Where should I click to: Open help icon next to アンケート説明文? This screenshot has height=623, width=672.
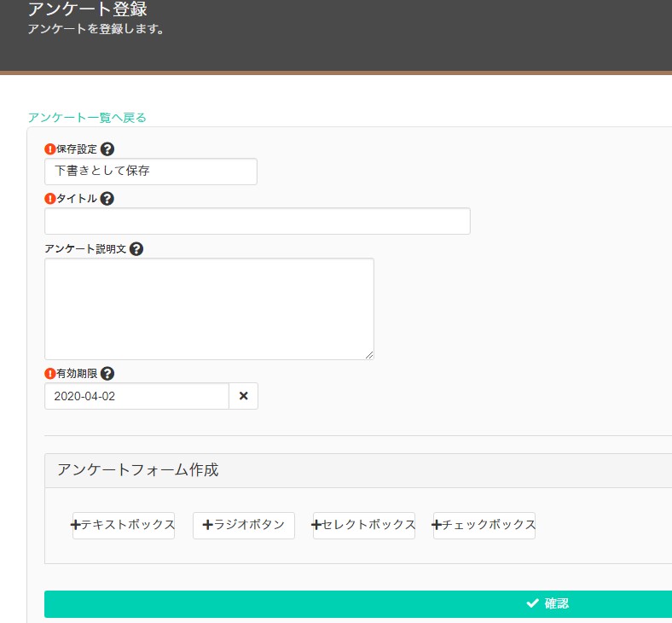click(136, 249)
